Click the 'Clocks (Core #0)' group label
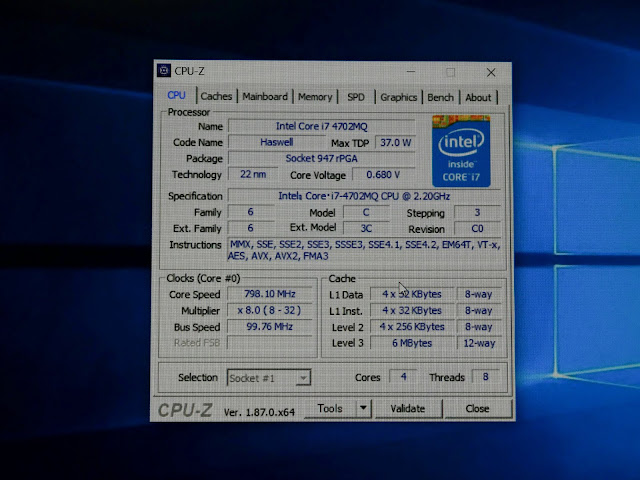640x480 pixels. point(203,278)
